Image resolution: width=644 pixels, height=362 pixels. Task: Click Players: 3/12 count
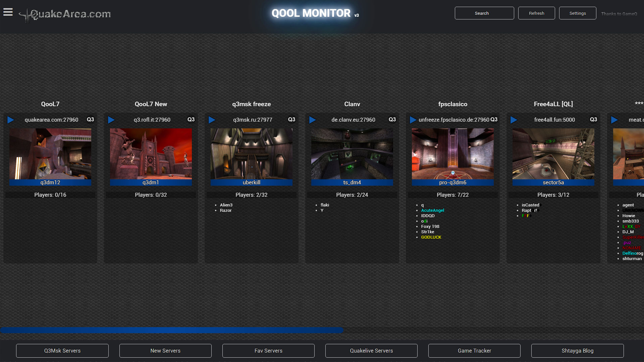(x=553, y=195)
